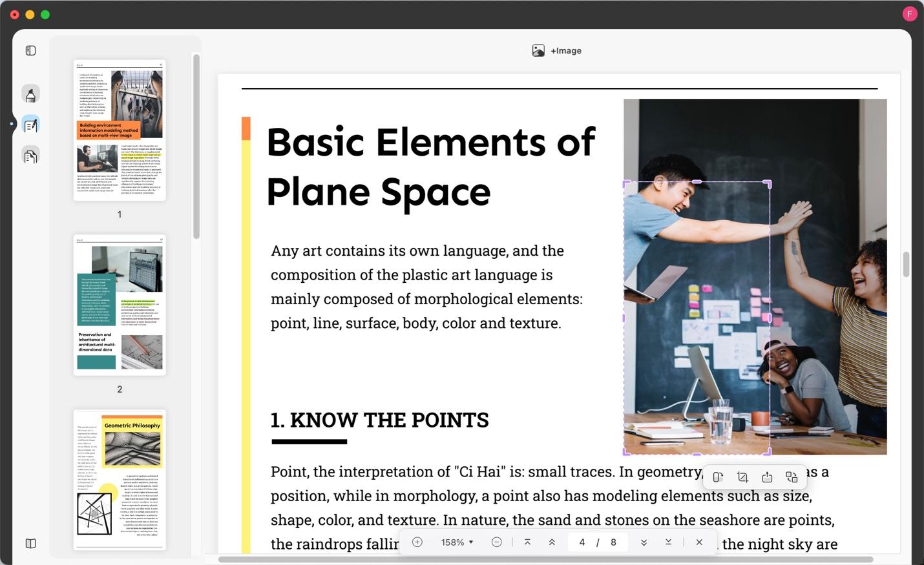Click the current page number field
The width and height of the screenshot is (924, 565).
click(x=582, y=542)
